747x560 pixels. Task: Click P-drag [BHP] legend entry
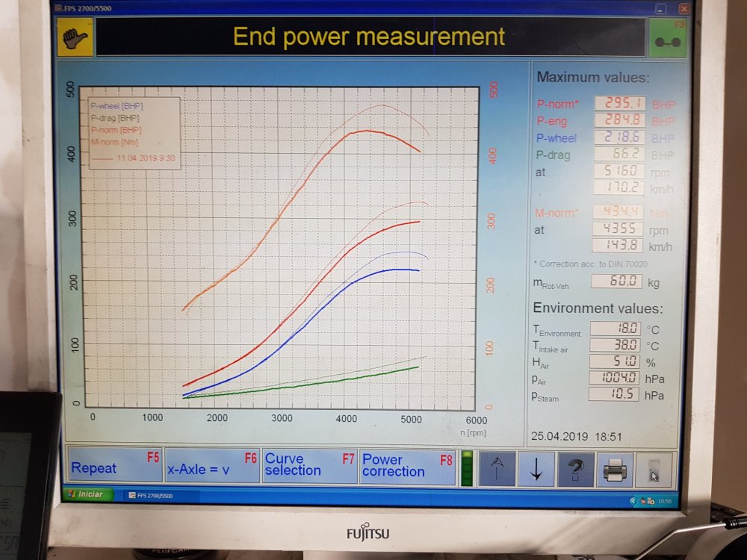(115, 118)
